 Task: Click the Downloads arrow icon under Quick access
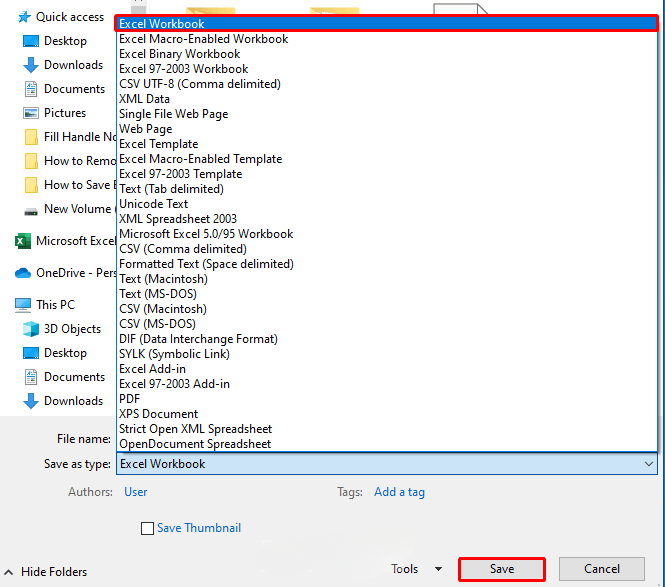coord(31,65)
